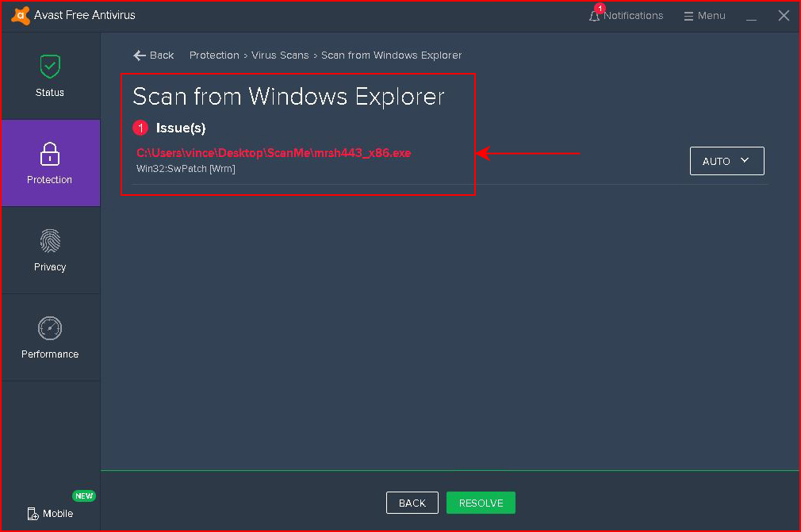Open the AUTO action dropdown

click(727, 161)
